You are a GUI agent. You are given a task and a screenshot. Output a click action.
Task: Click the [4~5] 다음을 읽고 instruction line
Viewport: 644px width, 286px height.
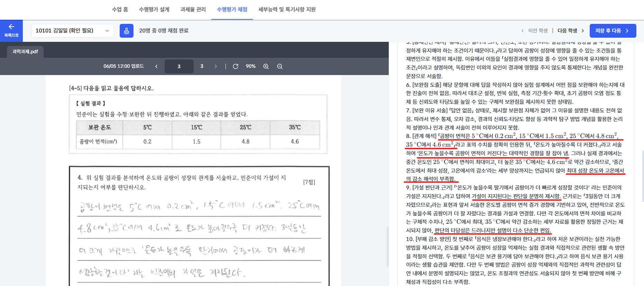click(111, 88)
